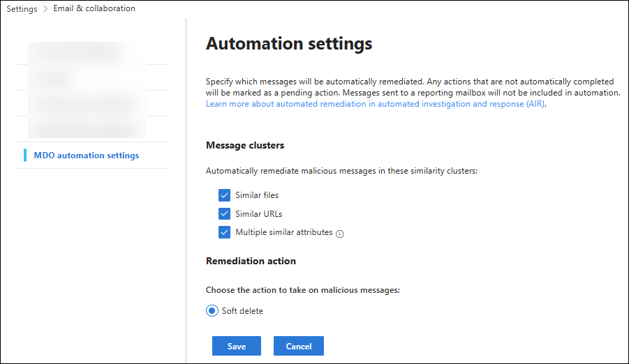The height and width of the screenshot is (364, 629).
Task: Click the 'Similar URLs' label
Action: pos(259,213)
